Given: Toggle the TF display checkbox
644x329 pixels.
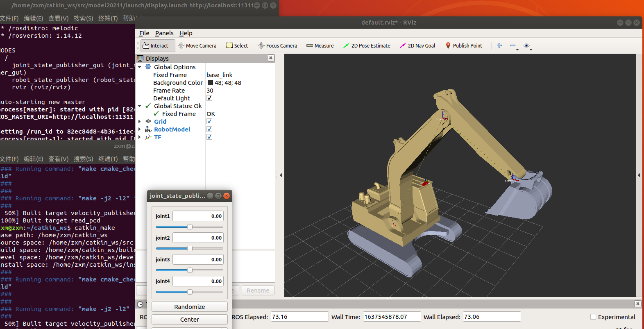Looking at the screenshot, I should click(x=209, y=137).
